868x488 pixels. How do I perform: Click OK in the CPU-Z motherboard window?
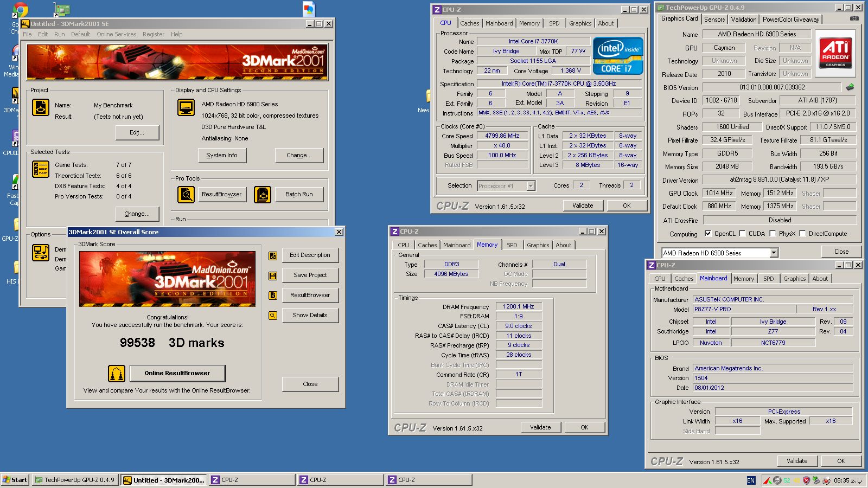tap(841, 461)
